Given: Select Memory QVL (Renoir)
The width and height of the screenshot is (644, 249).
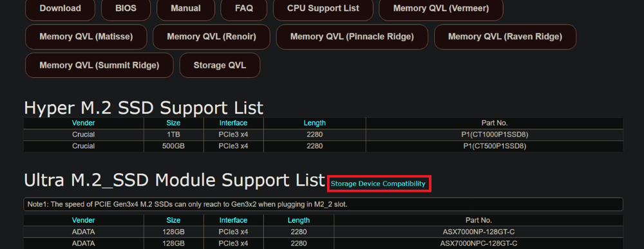Looking at the screenshot, I should 211,37.
